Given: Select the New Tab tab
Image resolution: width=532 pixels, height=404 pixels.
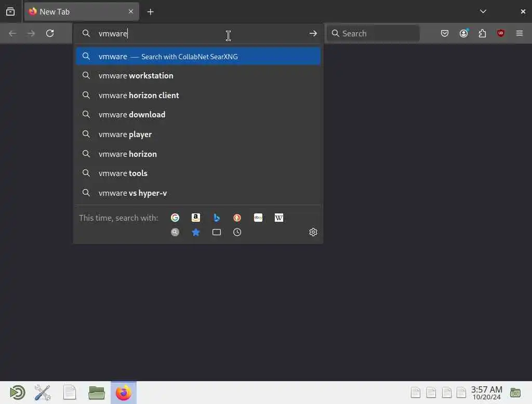Looking at the screenshot, I should 82,12.
